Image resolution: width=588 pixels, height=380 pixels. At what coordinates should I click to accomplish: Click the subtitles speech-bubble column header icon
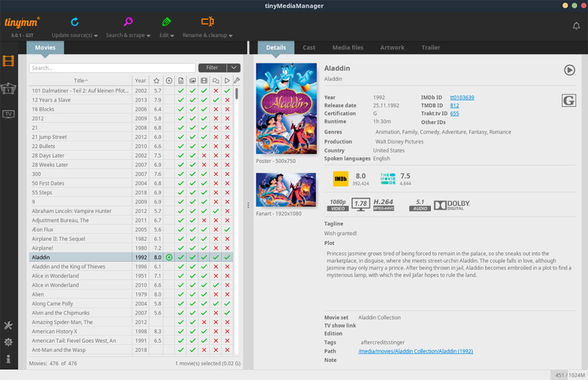click(x=217, y=80)
